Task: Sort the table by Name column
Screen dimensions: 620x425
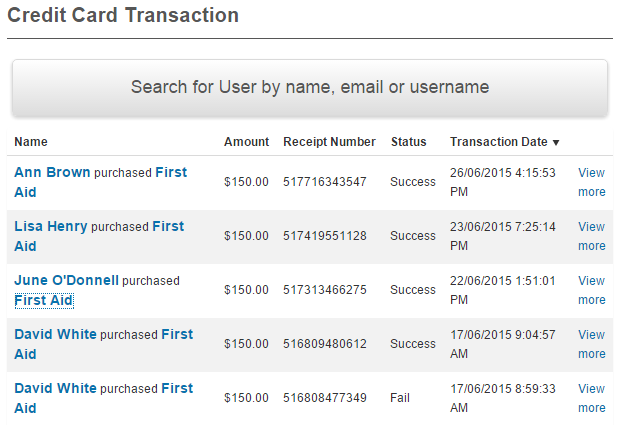Action: [x=31, y=142]
